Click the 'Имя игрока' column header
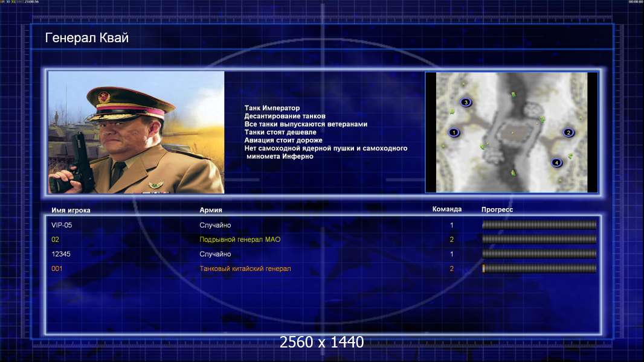The width and height of the screenshot is (644, 362). coord(71,211)
